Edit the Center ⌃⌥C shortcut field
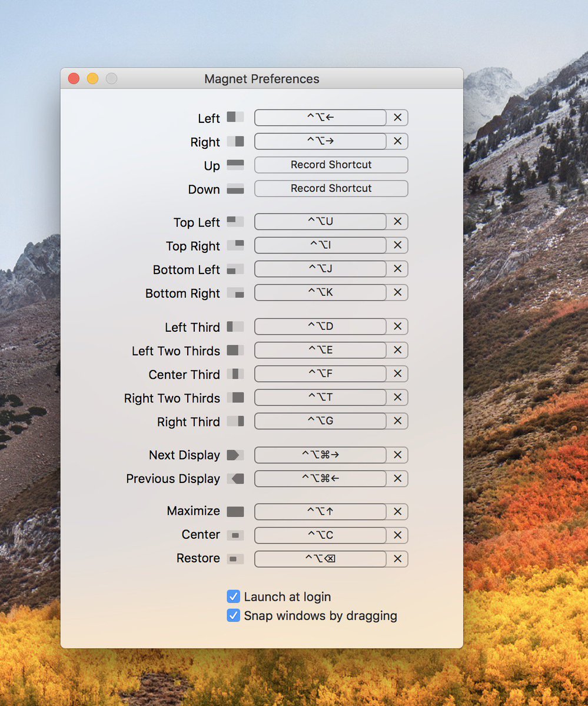The height and width of the screenshot is (706, 588). click(x=321, y=535)
